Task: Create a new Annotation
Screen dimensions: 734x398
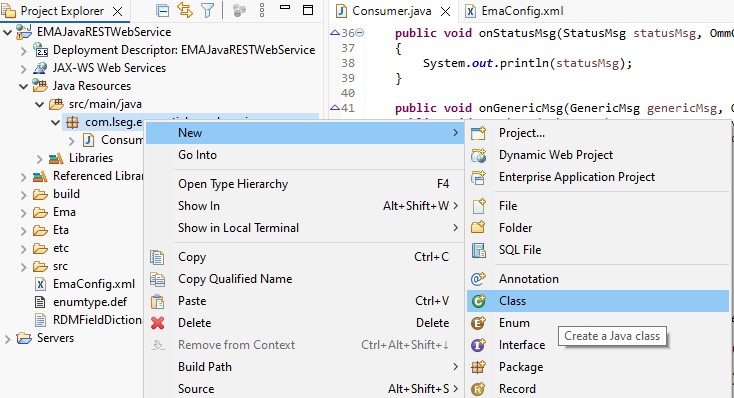Action: click(x=598, y=279)
